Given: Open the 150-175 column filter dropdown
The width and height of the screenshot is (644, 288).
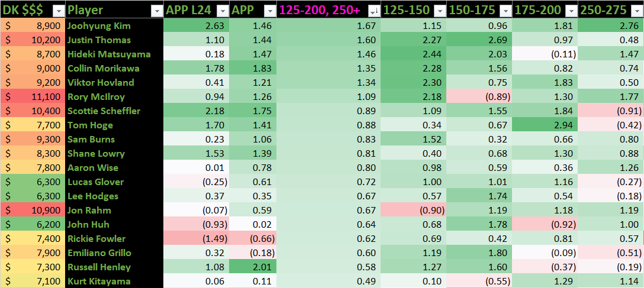Looking at the screenshot, I should [x=505, y=11].
